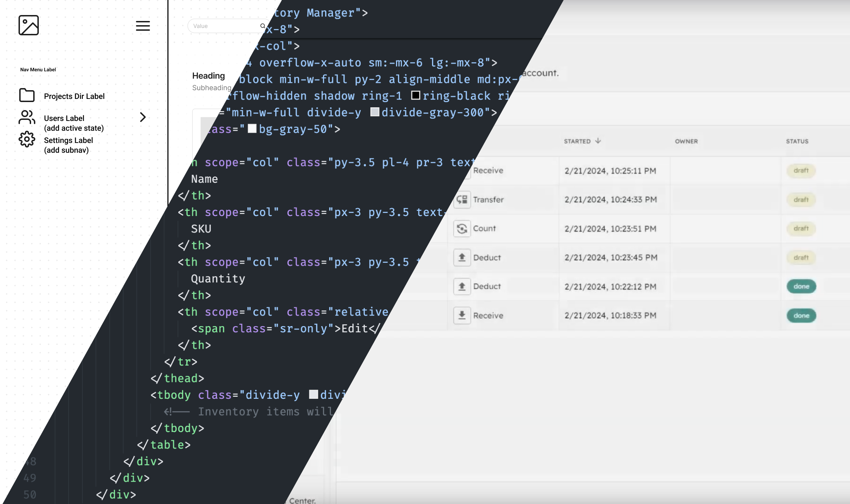This screenshot has height=504, width=850.
Task: Select the Projects Dir Label nav item
Action: click(x=74, y=96)
